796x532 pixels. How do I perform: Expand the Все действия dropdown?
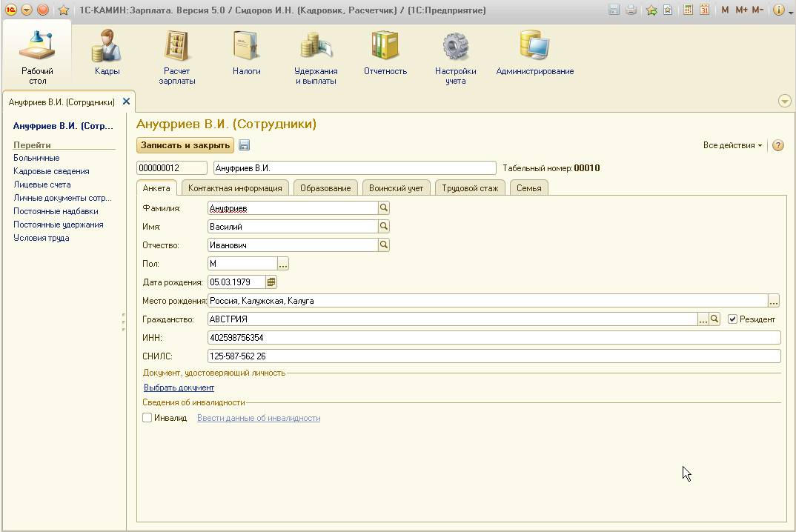[732, 145]
